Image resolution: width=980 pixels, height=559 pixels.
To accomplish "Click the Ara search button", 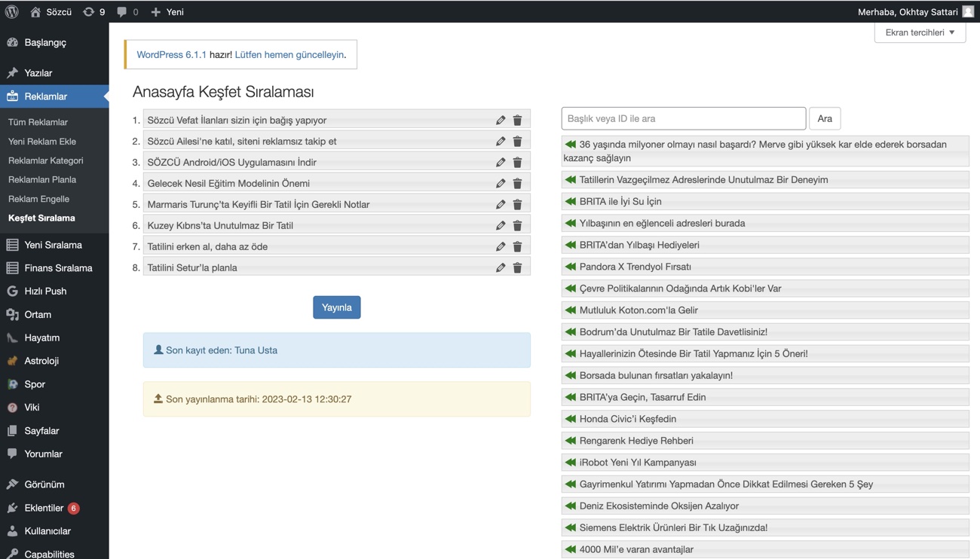I will click(825, 118).
